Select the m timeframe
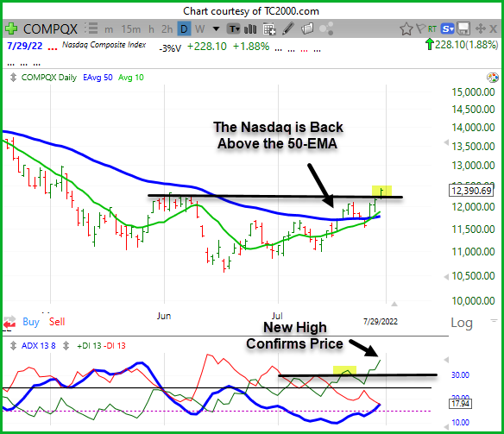 [x=109, y=29]
